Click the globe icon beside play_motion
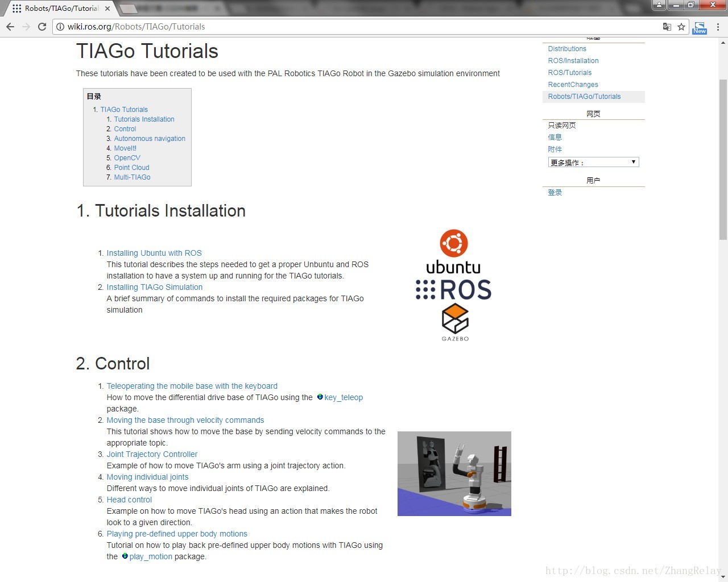The image size is (728, 582). [x=125, y=556]
